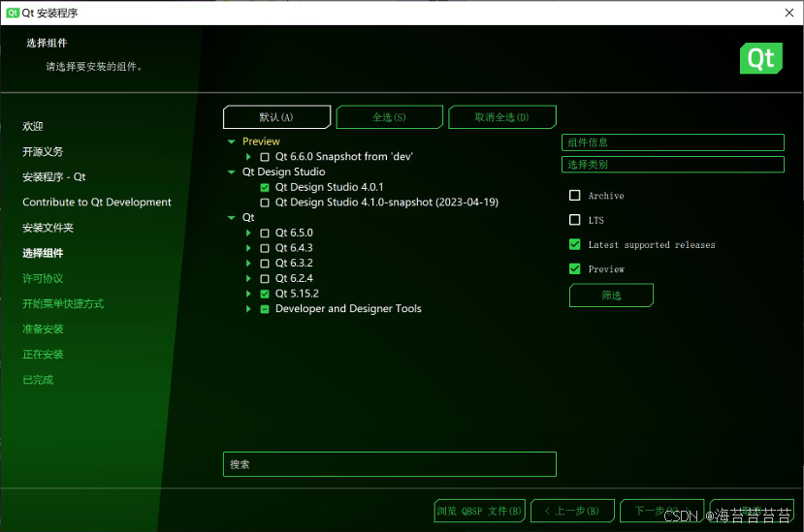Expand the Qt 6.5.0 node

pos(248,234)
